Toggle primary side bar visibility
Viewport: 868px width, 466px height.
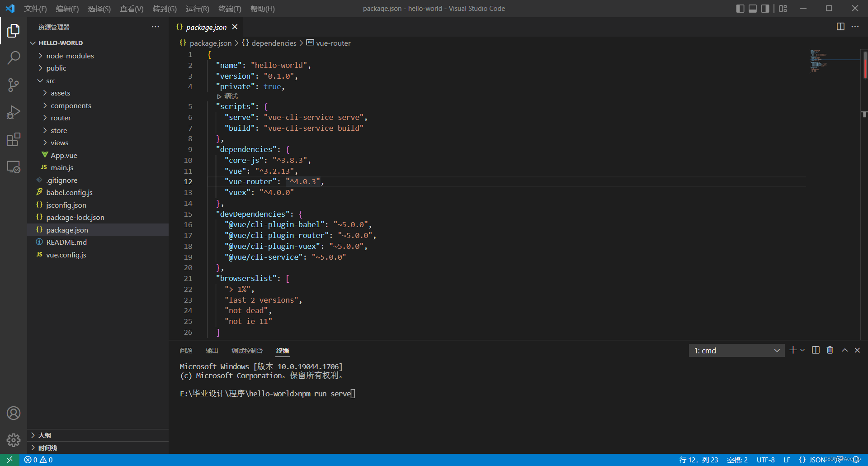[x=740, y=9]
